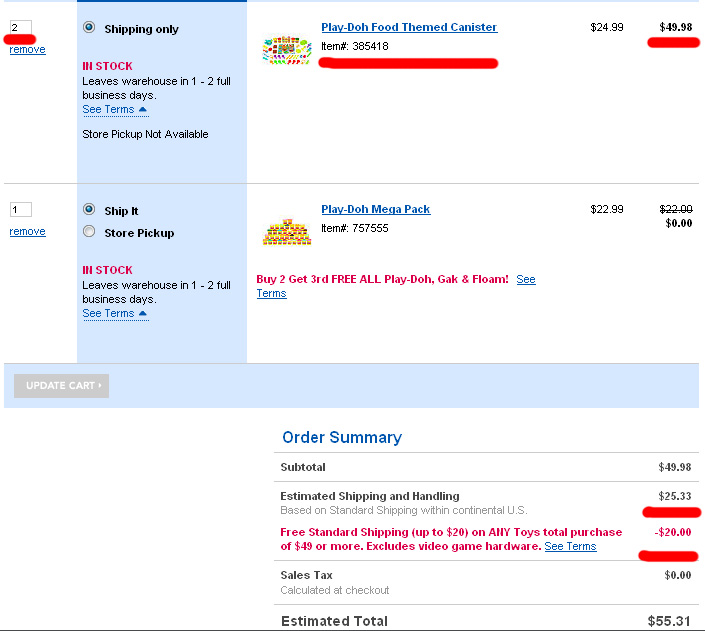Select the Ship It radio option
The height and width of the screenshot is (631, 705).
click(89, 210)
